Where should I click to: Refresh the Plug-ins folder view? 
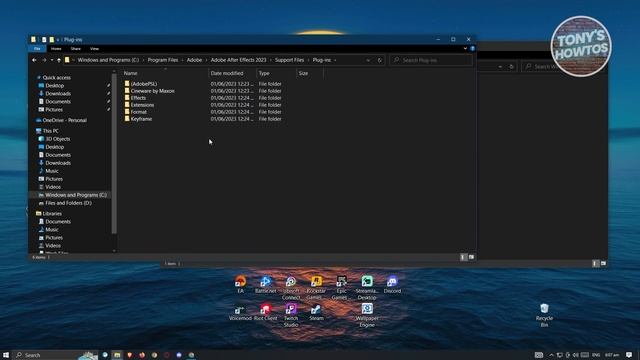click(x=380, y=60)
